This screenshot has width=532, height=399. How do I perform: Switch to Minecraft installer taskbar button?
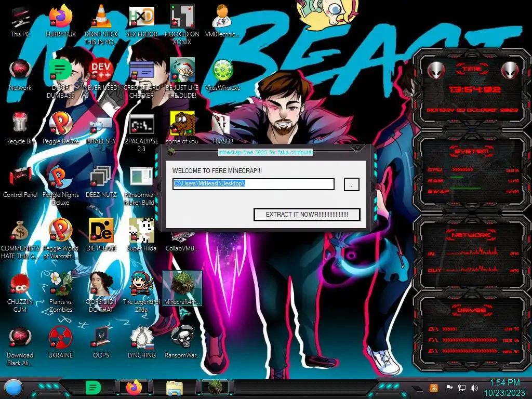pos(215,388)
